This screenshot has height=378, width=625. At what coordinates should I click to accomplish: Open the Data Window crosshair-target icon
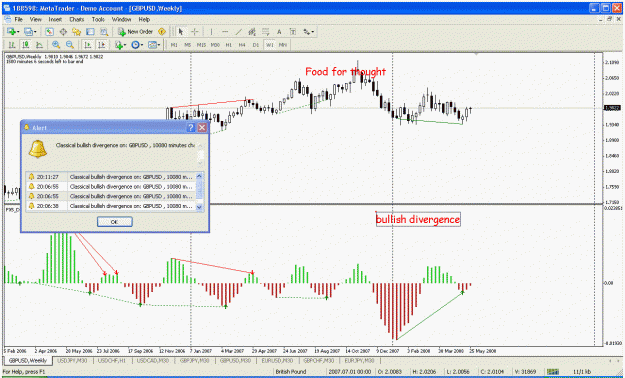pos(63,32)
